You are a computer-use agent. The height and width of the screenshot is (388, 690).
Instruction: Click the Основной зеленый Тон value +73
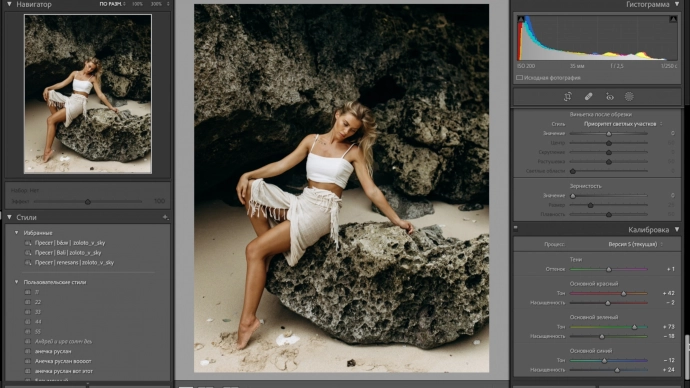tap(668, 327)
